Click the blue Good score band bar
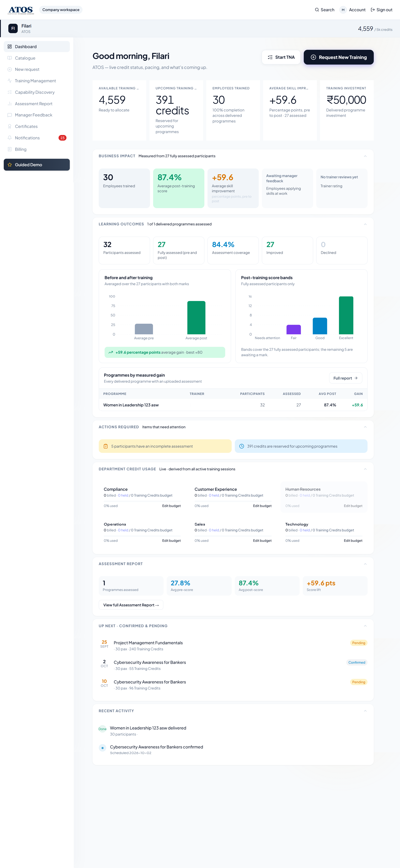400x868 pixels. click(x=320, y=326)
